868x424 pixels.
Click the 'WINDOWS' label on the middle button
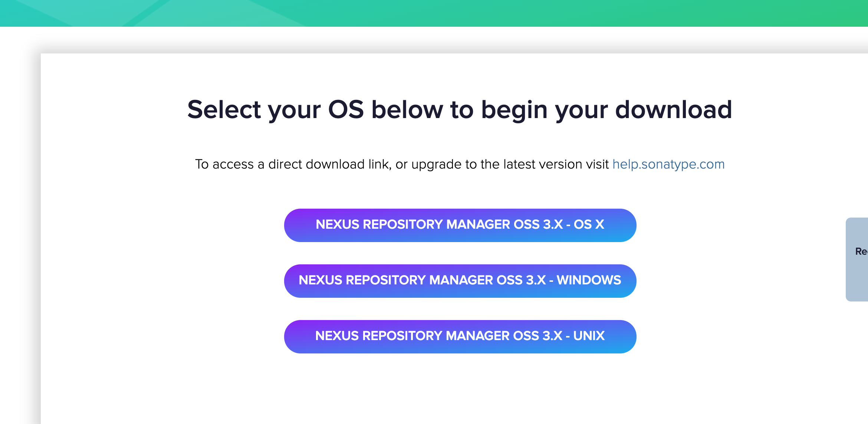click(x=589, y=280)
